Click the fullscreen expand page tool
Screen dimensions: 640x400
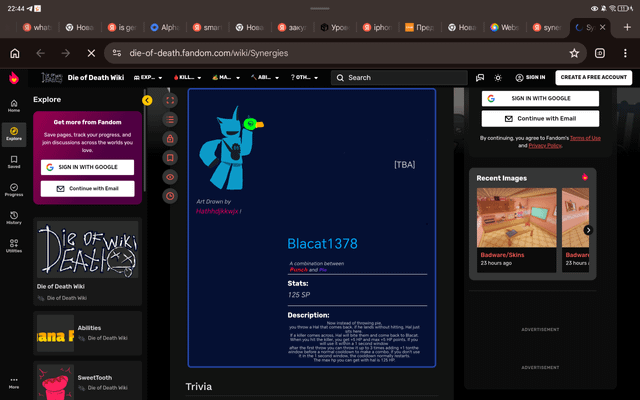[x=170, y=100]
